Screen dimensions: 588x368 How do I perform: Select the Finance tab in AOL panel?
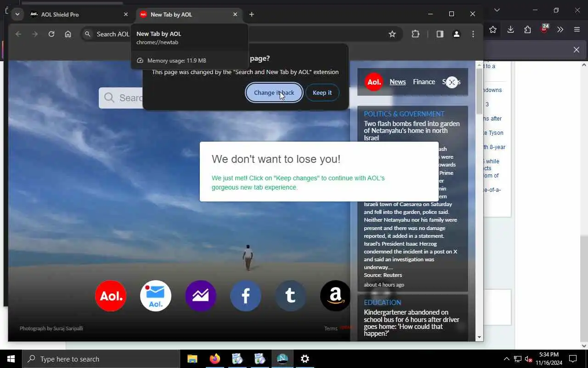click(424, 82)
